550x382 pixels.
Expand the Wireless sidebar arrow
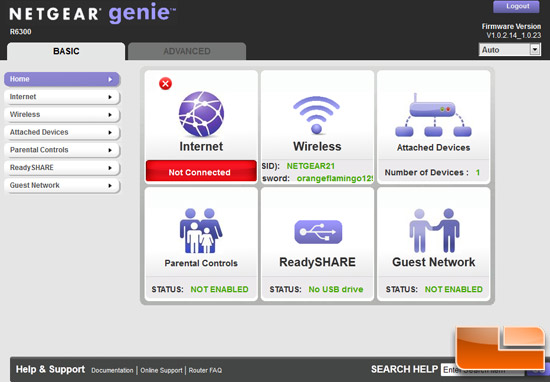[x=110, y=115]
